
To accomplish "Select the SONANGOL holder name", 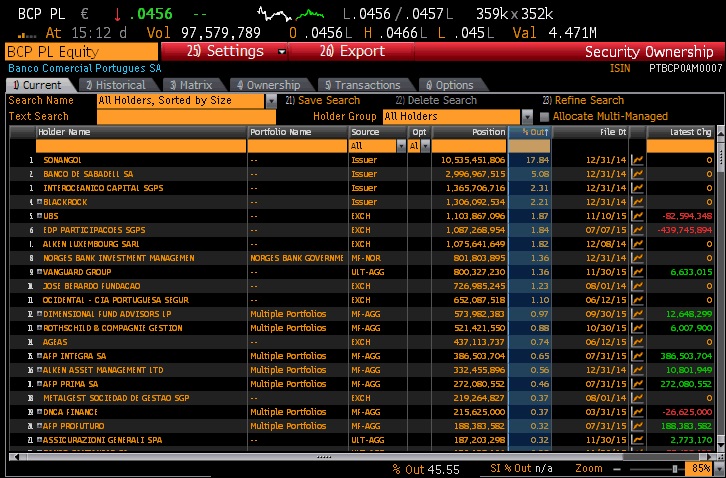I will coord(62,160).
